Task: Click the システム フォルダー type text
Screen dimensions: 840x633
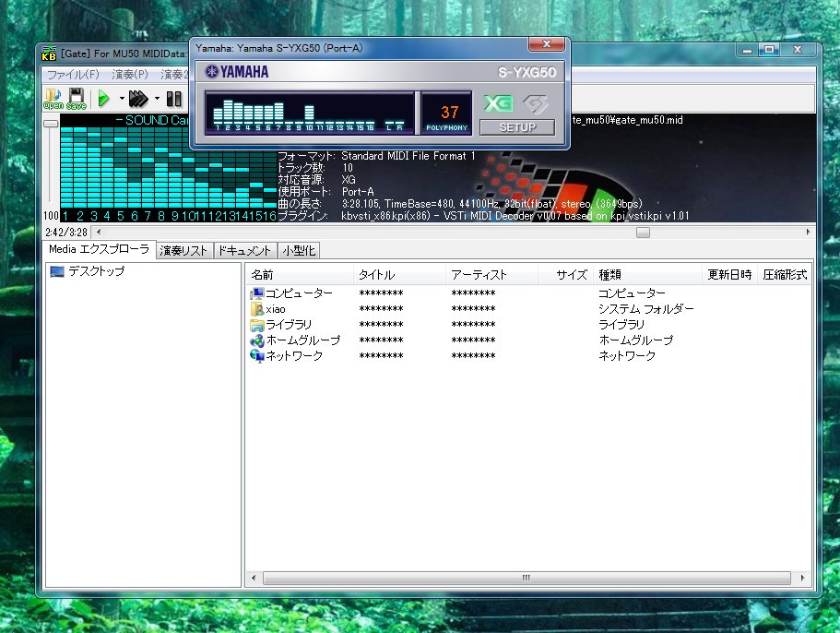Action: point(646,309)
